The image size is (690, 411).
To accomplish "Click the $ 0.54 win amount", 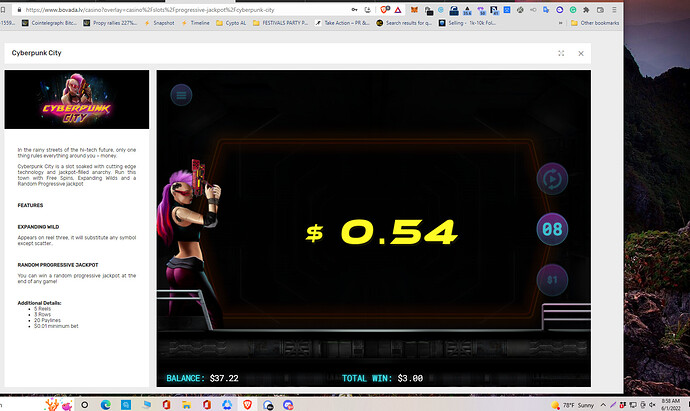I will pos(382,232).
